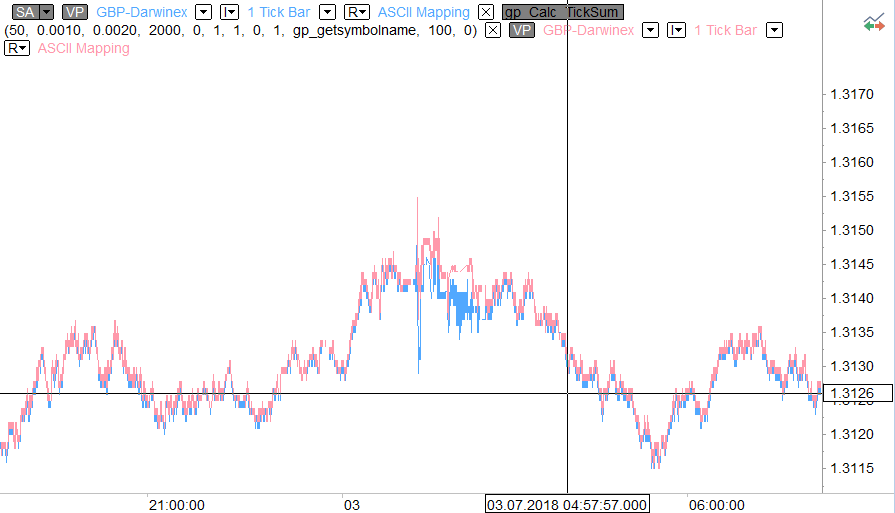The height and width of the screenshot is (513, 895).
Task: Remove gp_Calc_TickSum via X after parameters
Action: (x=493, y=30)
